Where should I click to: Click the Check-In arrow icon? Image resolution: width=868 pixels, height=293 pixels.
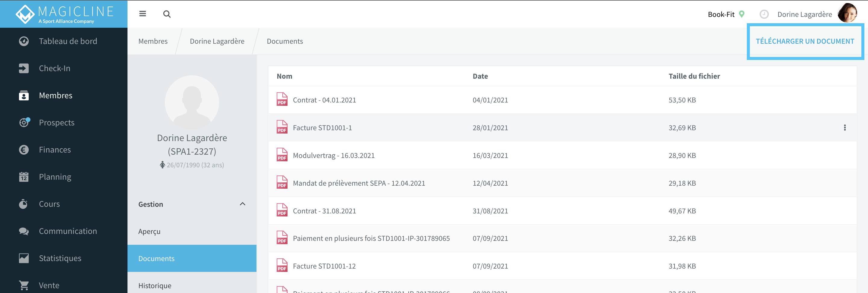click(x=24, y=68)
